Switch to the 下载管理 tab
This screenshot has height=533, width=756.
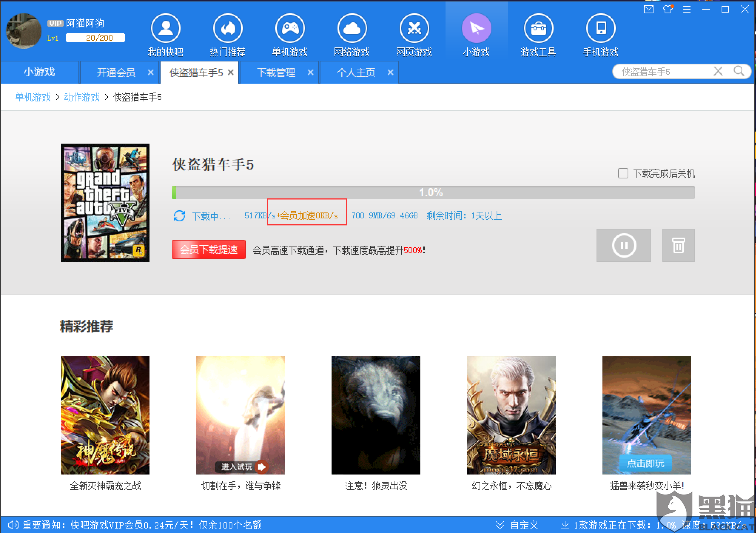(276, 73)
